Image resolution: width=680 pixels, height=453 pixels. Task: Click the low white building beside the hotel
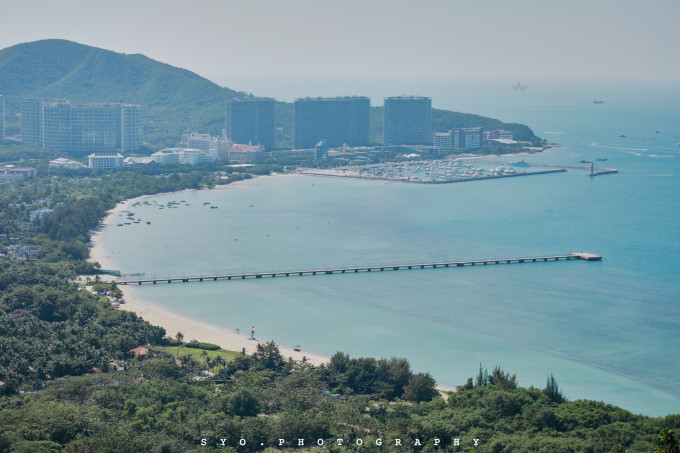pos(105,160)
